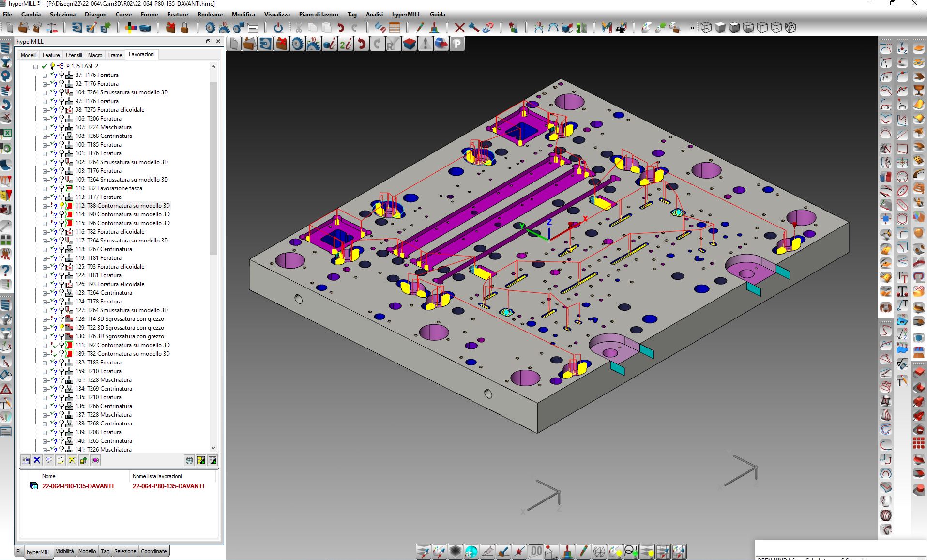Switch to the Feature tab in hyperMILL panel
The width and height of the screenshot is (927, 560).
(51, 55)
